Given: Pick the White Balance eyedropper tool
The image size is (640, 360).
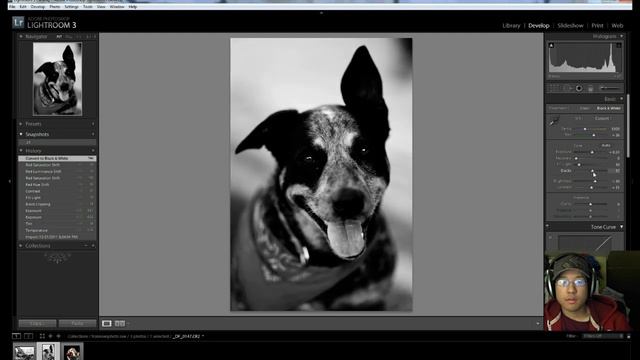Looking at the screenshot, I should (x=554, y=121).
